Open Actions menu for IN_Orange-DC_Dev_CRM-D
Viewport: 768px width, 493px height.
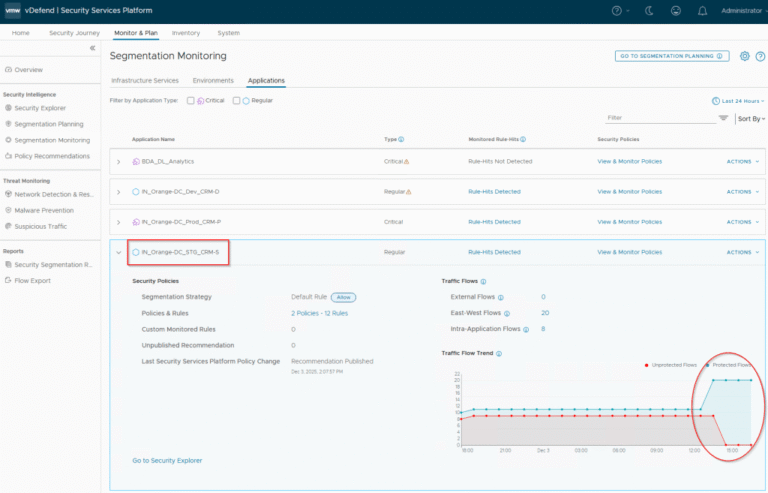point(743,192)
